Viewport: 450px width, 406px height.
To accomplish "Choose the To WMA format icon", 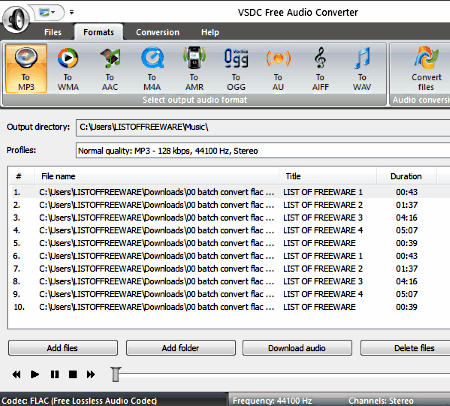I will click(68, 69).
